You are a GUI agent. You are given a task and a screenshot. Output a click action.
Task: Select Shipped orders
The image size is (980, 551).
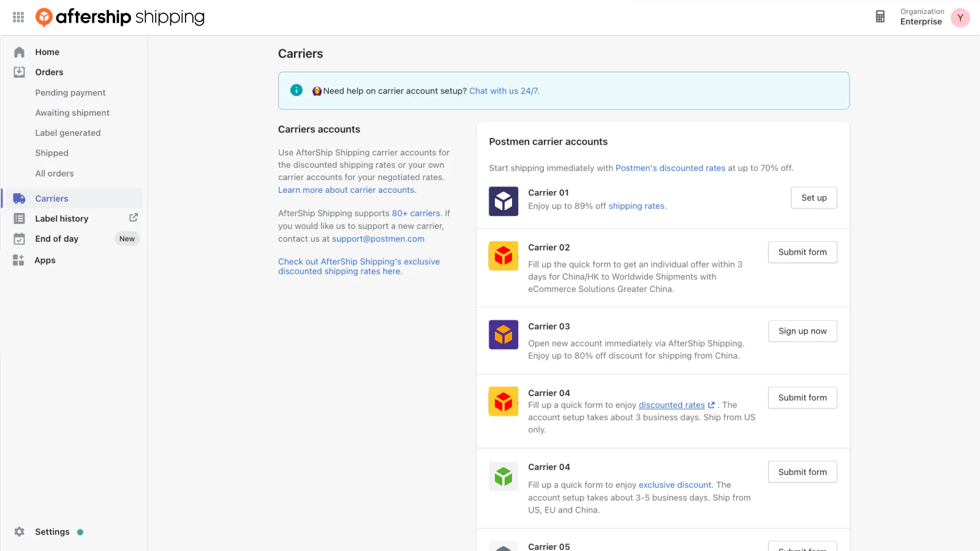[52, 153]
